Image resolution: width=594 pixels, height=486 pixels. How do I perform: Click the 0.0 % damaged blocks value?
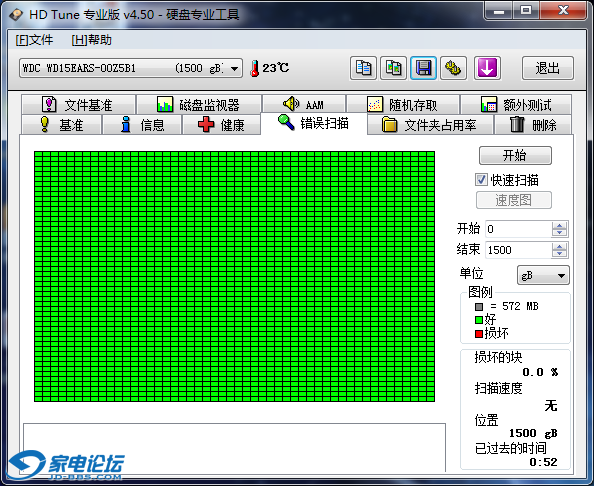540,372
